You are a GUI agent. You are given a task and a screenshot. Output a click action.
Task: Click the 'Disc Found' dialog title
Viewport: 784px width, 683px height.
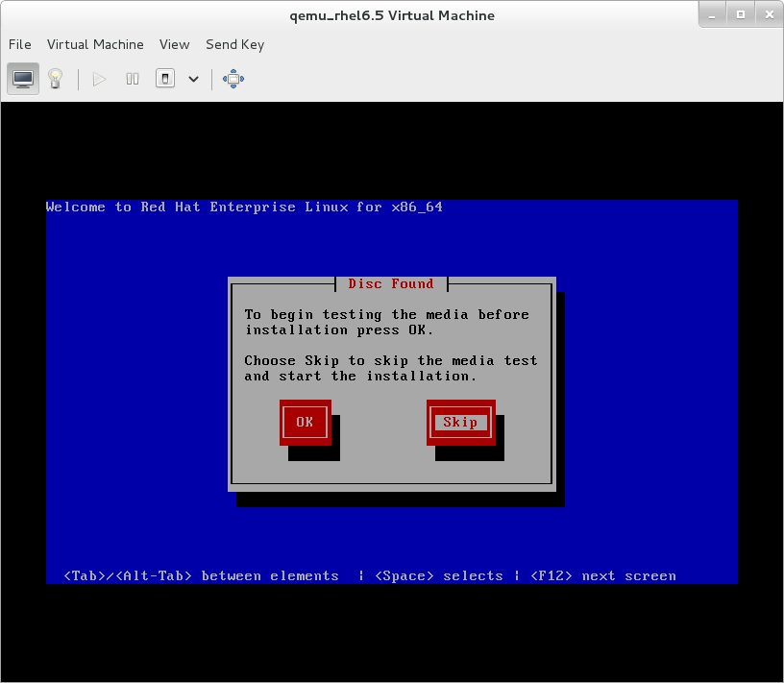[x=391, y=284]
